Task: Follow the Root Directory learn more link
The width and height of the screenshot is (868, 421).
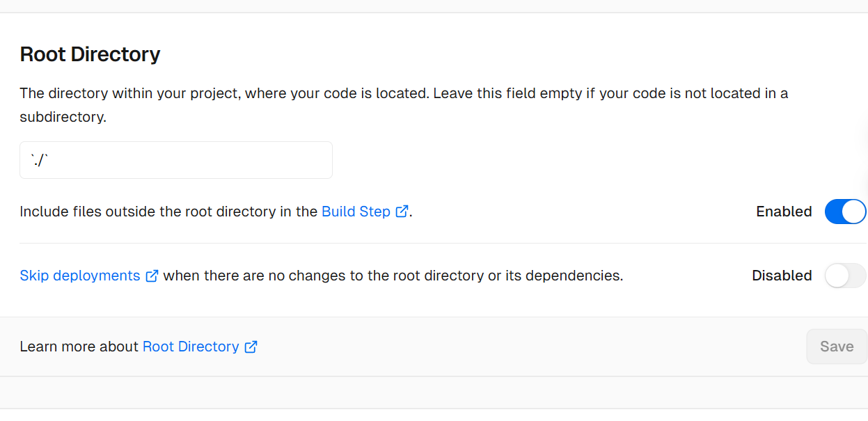Action: [x=191, y=347]
